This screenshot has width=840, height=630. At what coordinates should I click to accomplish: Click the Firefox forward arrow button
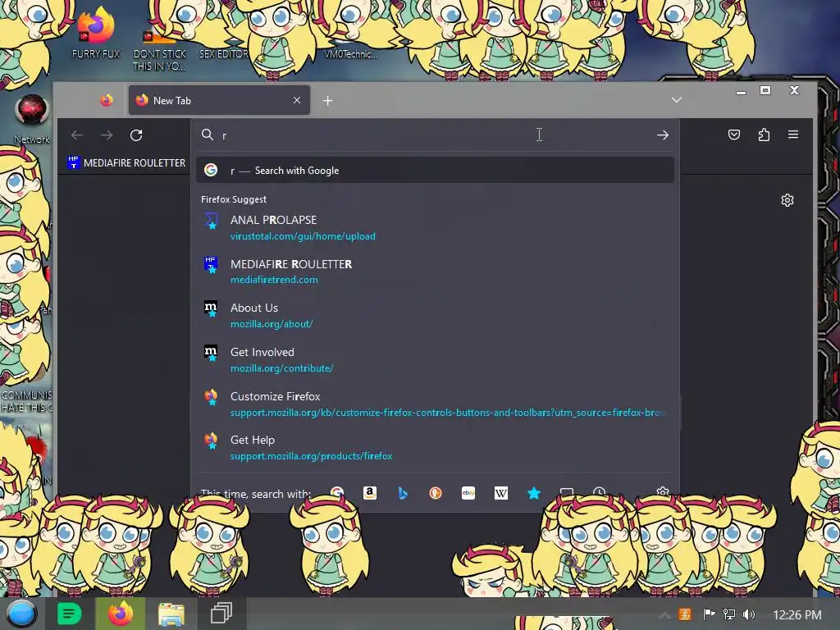click(x=107, y=135)
